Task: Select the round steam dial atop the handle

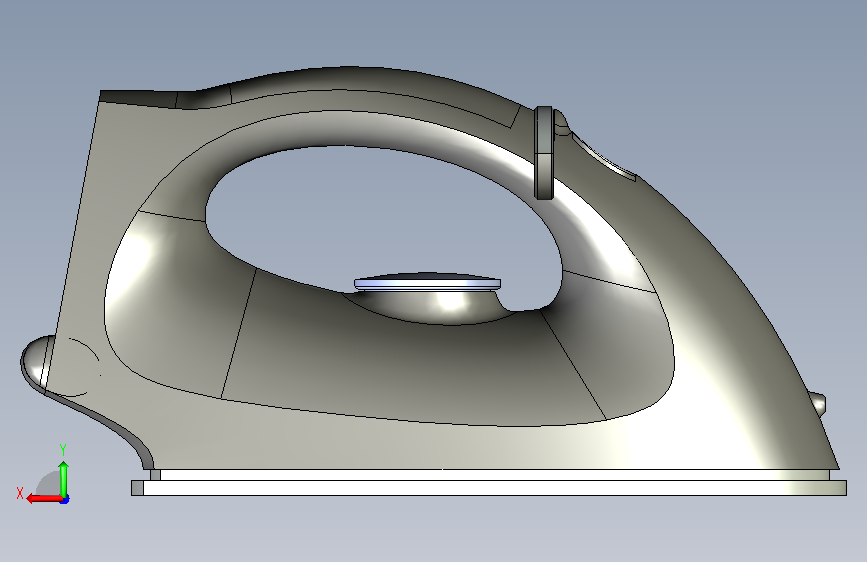Action: [x=544, y=153]
